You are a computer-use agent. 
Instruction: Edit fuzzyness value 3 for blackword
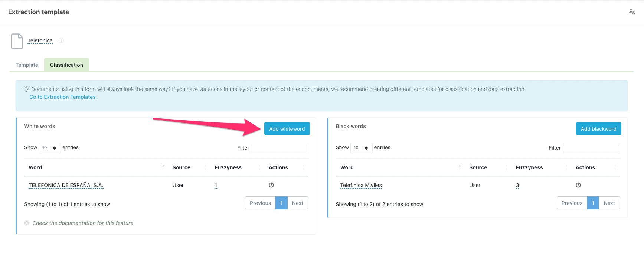[517, 185]
